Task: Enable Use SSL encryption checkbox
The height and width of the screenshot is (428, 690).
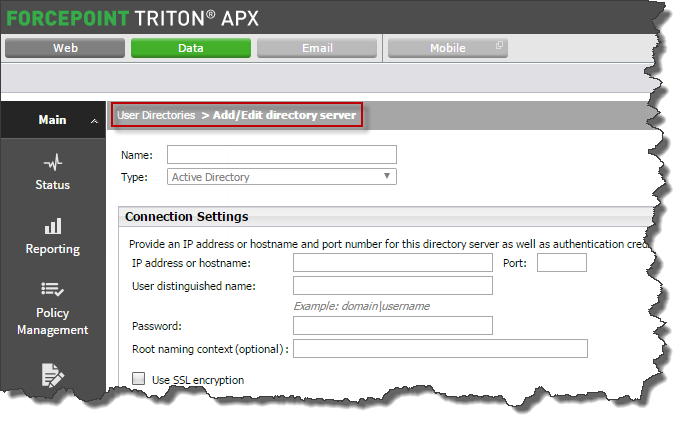Action: point(139,378)
